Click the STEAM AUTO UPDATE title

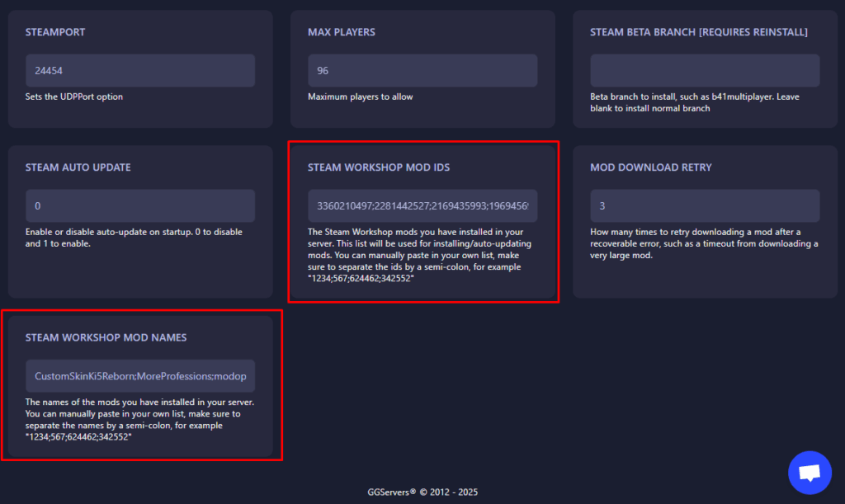[x=78, y=167]
